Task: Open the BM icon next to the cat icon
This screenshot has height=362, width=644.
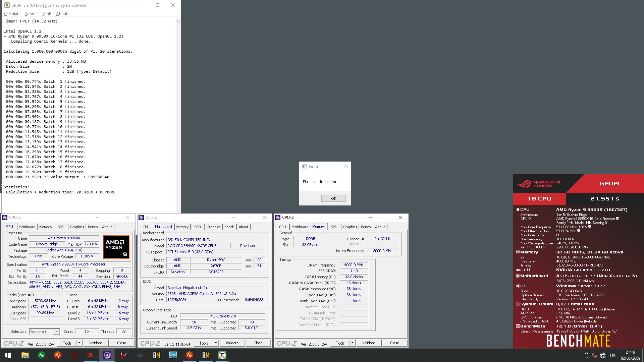Action: [x=157, y=355]
